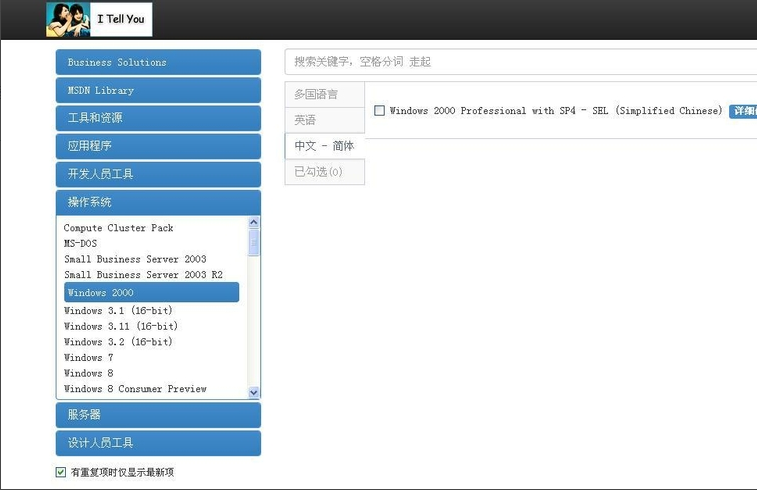This screenshot has height=490, width=757.
Task: Open the 已勾选(0) tab
Action: pyautogui.click(x=324, y=172)
